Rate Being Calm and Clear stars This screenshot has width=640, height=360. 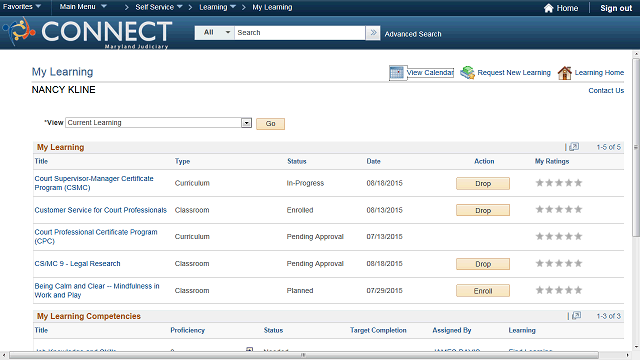559,290
